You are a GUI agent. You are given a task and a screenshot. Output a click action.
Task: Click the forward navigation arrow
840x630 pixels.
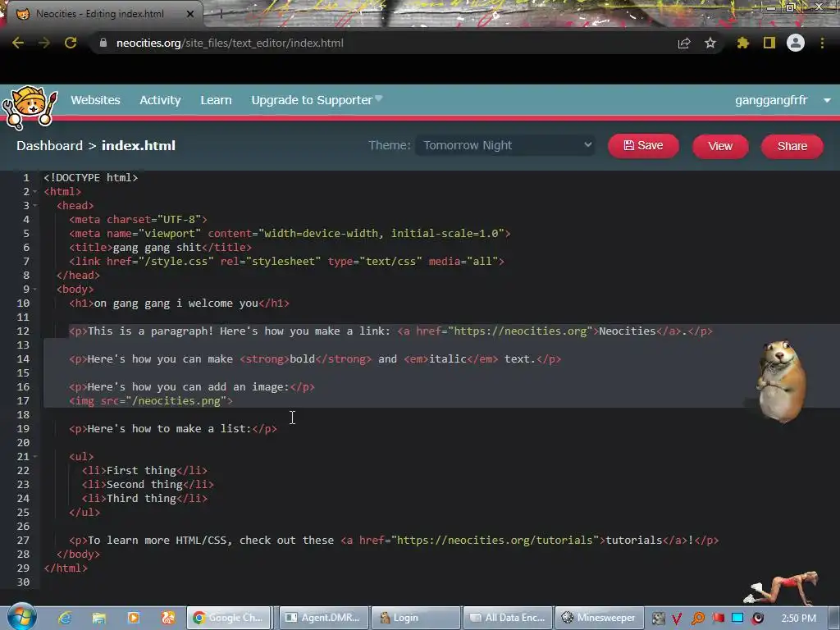[x=44, y=43]
